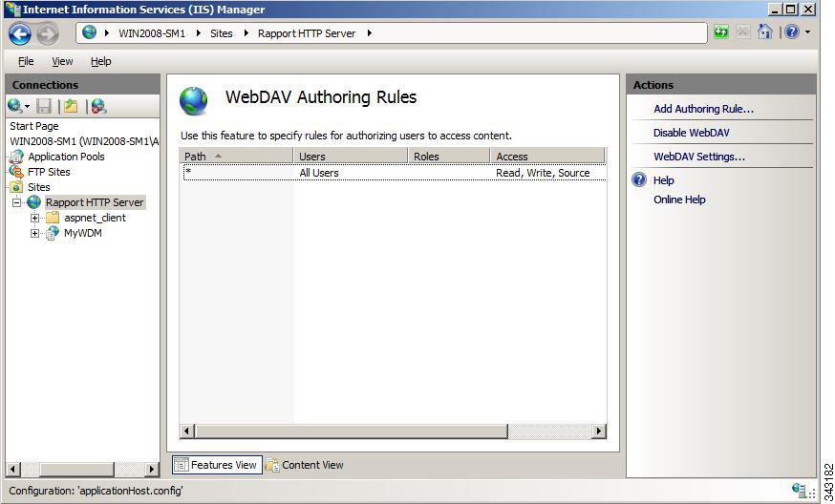The image size is (835, 504).
Task: Select FTP Sites tree item
Action: coord(49,172)
